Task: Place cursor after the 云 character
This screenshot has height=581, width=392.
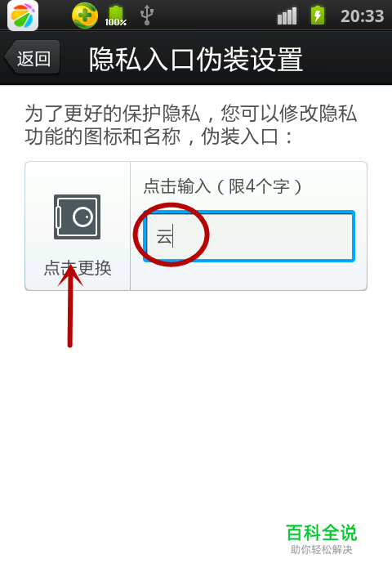Action: click(173, 237)
